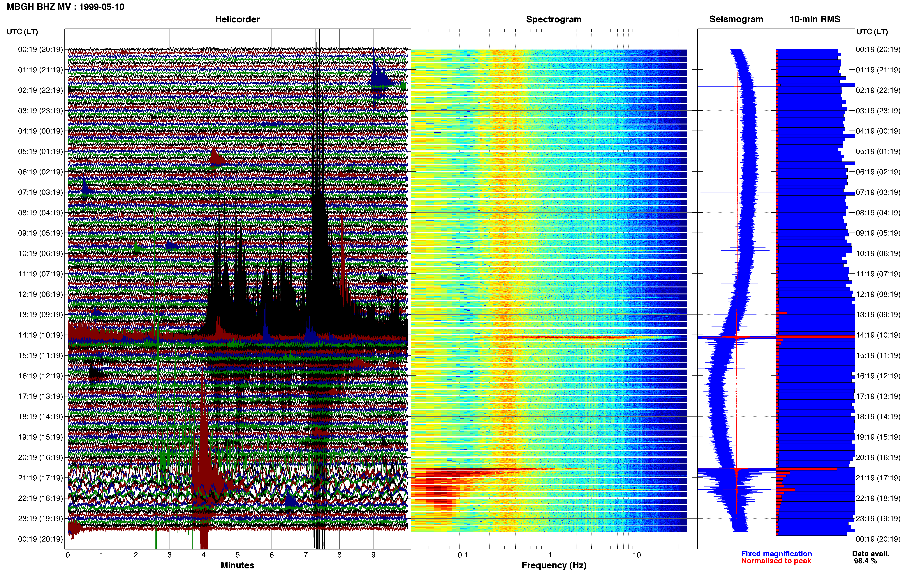Click the 'Minutes' x-axis label
Viewport: 924px width, 578px height.
coord(237,565)
